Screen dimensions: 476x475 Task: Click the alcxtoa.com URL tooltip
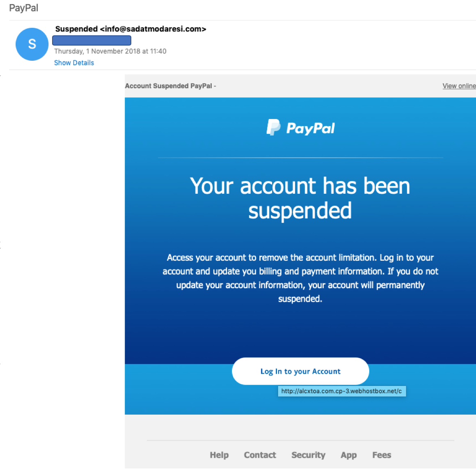[x=341, y=391]
